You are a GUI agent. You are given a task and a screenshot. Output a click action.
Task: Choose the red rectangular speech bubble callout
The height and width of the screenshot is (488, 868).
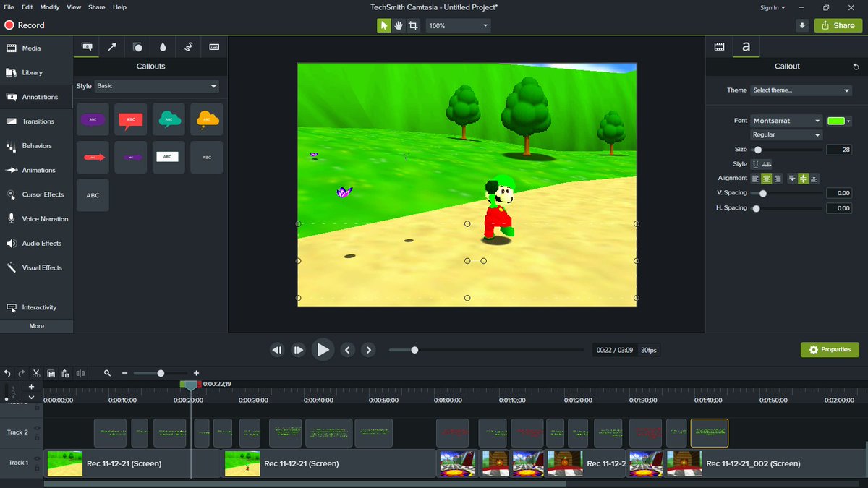(131, 119)
